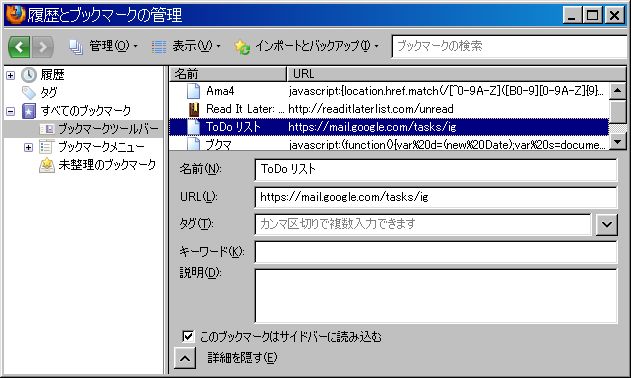Collapse details with 詳細を隠す arrow button
The width and height of the screenshot is (631, 378).
(x=185, y=358)
